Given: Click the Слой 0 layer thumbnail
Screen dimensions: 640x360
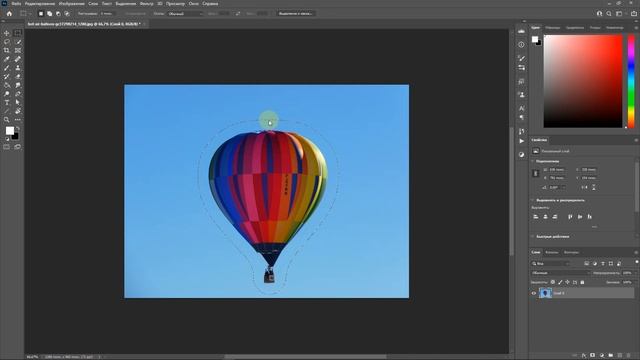Looking at the screenshot, I should [x=545, y=293].
